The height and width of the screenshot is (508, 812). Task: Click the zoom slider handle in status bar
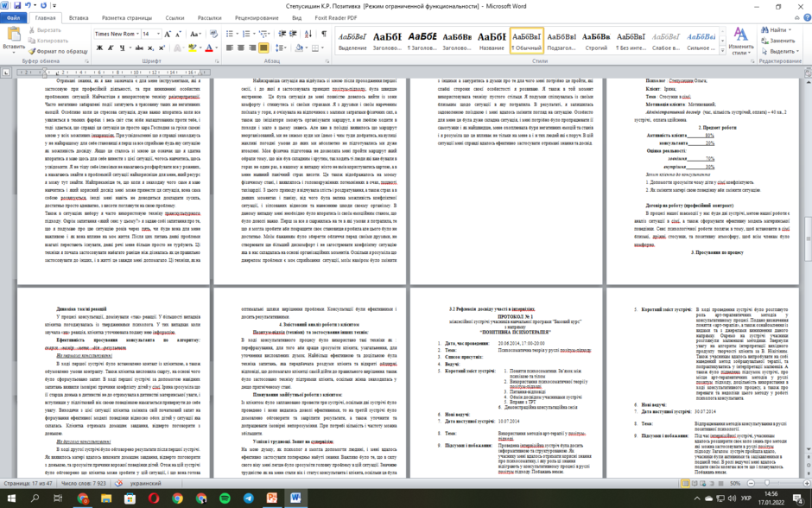767,483
